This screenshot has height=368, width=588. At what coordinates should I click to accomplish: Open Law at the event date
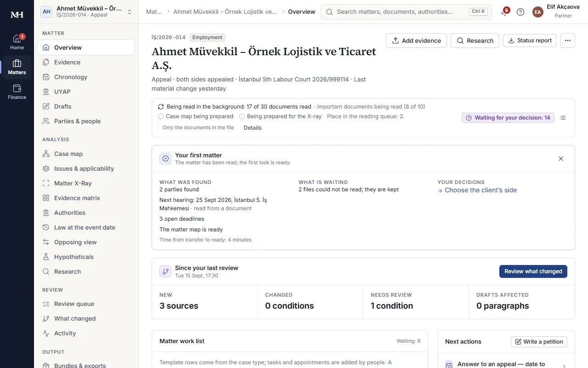coord(86,227)
